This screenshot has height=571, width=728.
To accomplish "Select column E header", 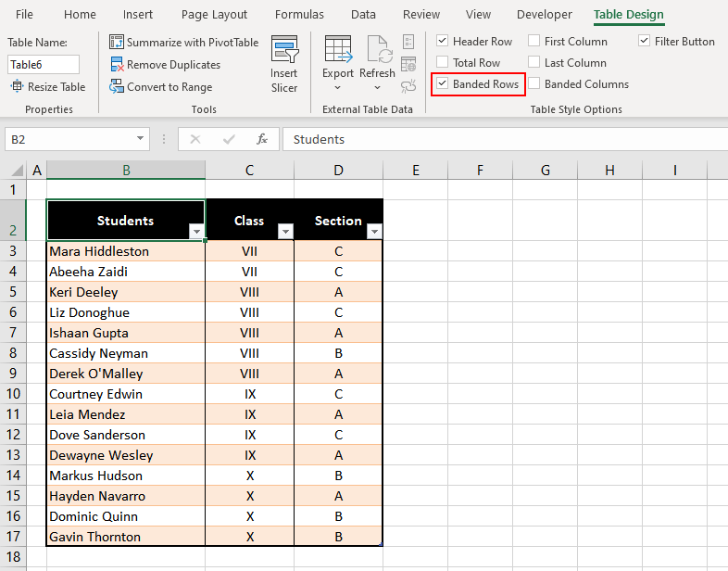I will [x=416, y=170].
